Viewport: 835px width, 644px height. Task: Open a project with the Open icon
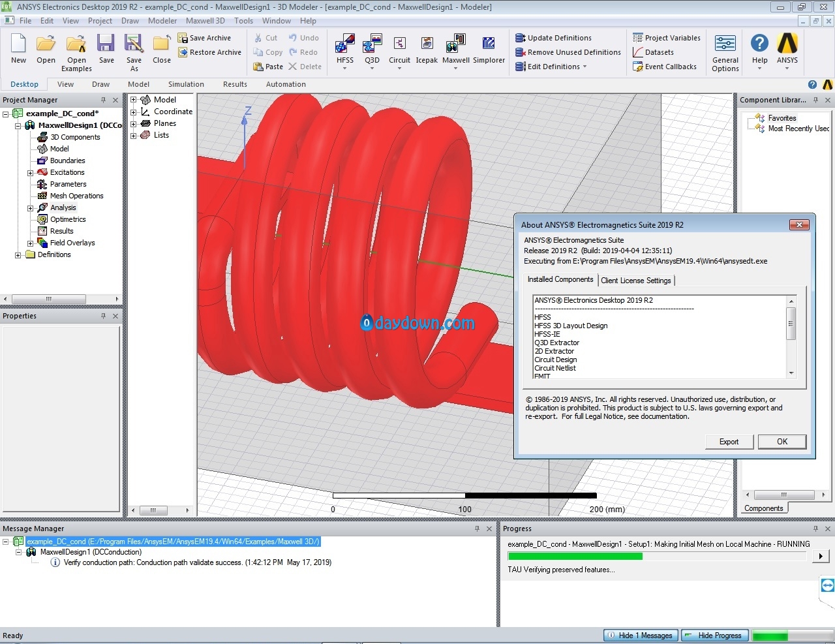(x=46, y=44)
